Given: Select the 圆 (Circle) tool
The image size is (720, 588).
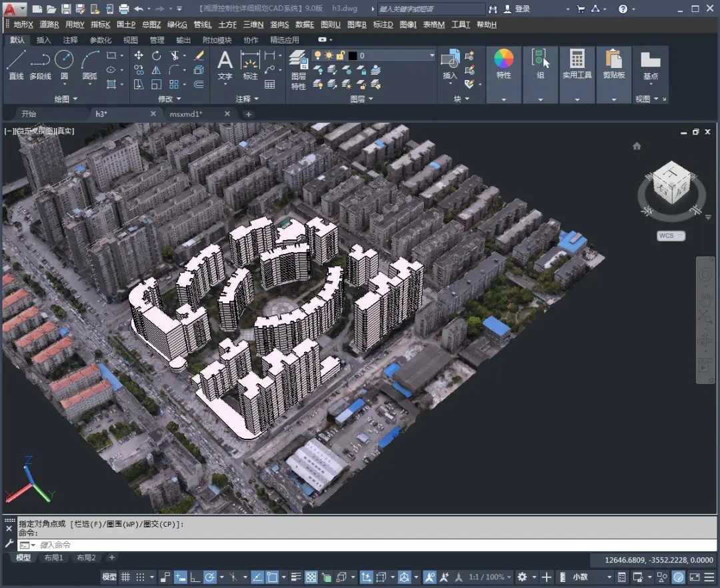Looking at the screenshot, I should tap(64, 65).
